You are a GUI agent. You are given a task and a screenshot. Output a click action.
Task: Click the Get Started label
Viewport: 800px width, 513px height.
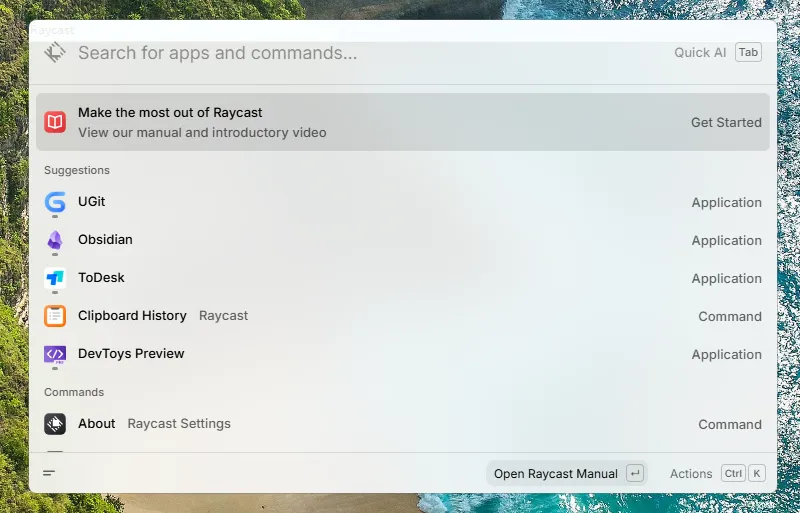[726, 122]
